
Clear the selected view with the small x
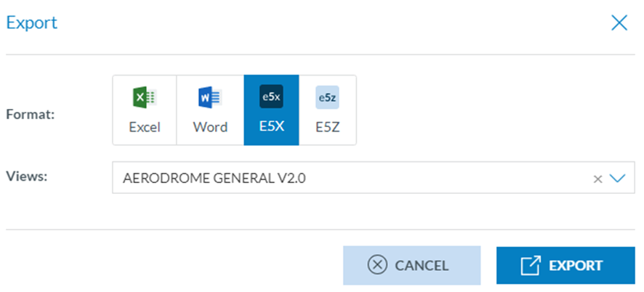coord(597,179)
